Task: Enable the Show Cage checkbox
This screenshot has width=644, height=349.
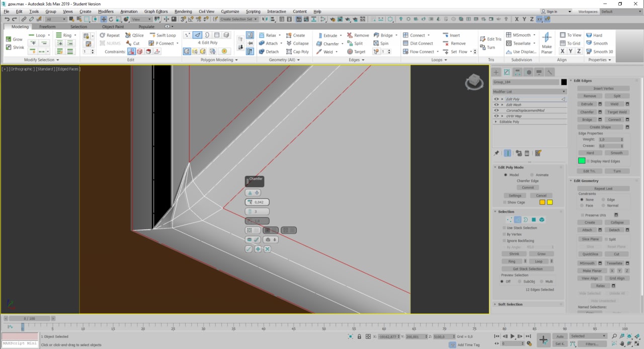Action: tap(505, 202)
